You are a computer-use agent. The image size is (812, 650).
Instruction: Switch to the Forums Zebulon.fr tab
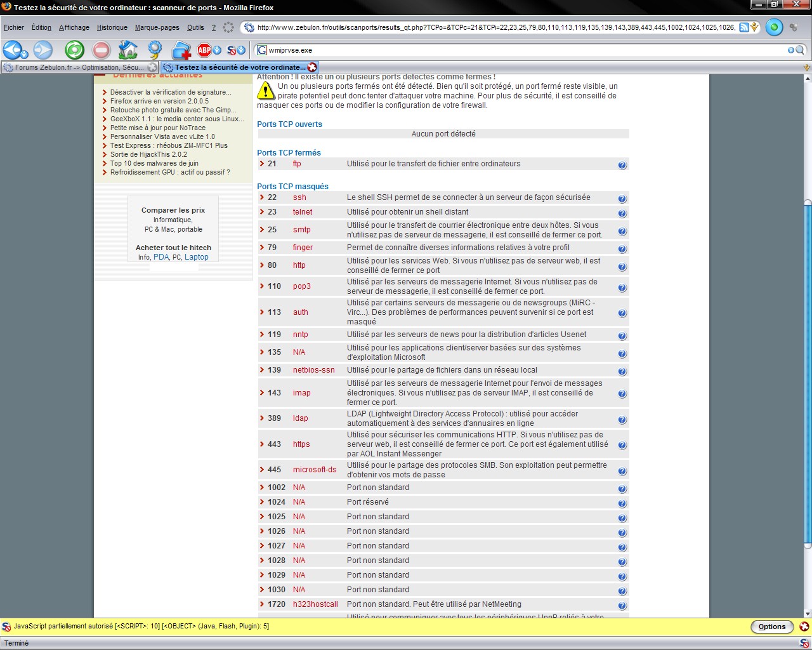coord(76,67)
